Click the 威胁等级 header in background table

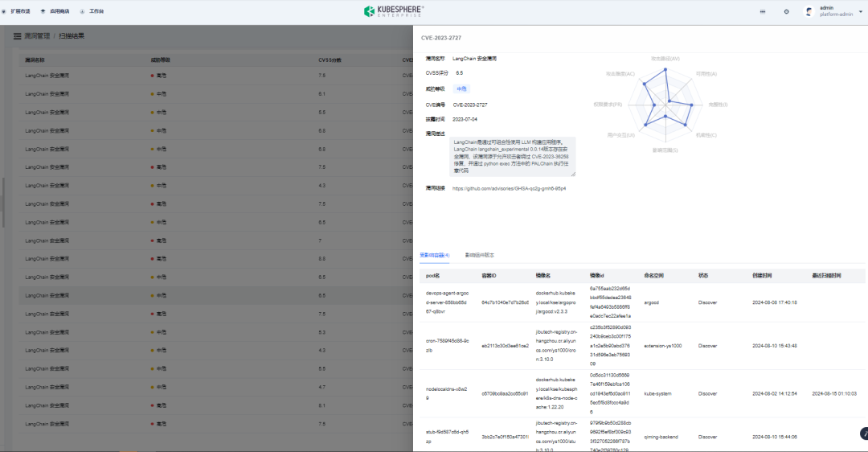tap(161, 60)
